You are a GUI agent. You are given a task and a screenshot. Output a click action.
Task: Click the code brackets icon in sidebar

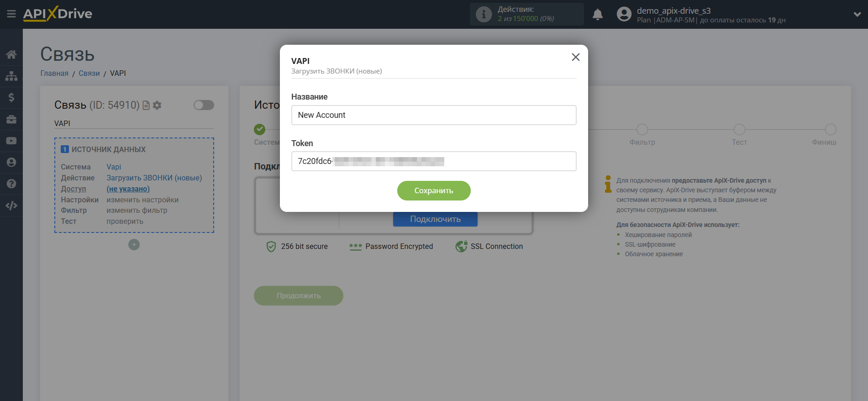click(x=11, y=206)
